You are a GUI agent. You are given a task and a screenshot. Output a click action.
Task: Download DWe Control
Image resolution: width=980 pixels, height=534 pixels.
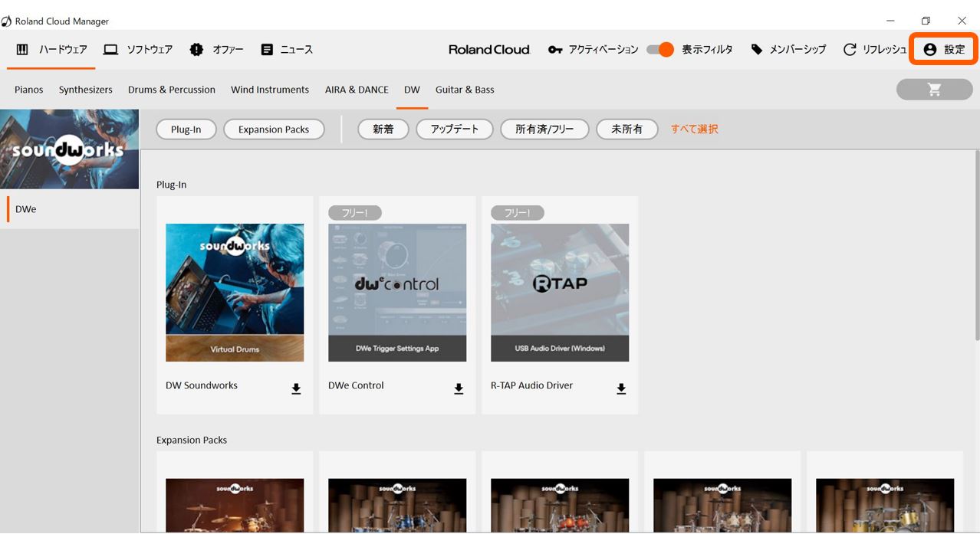459,389
